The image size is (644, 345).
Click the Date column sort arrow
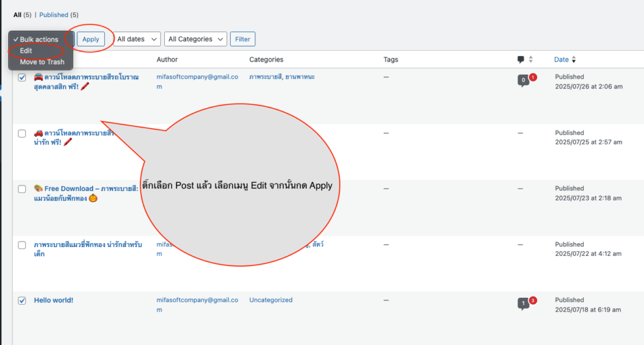click(574, 60)
